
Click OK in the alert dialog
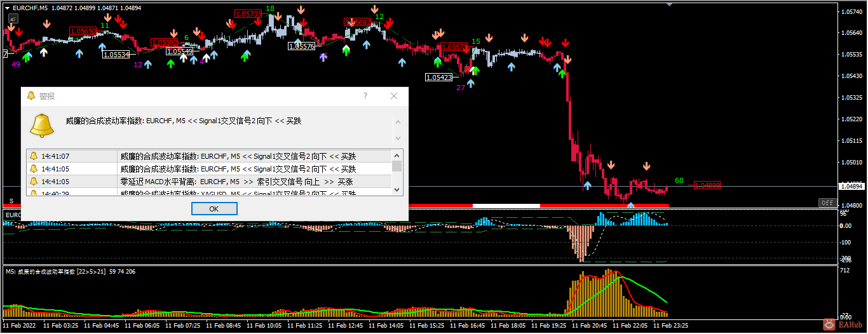[x=214, y=209]
